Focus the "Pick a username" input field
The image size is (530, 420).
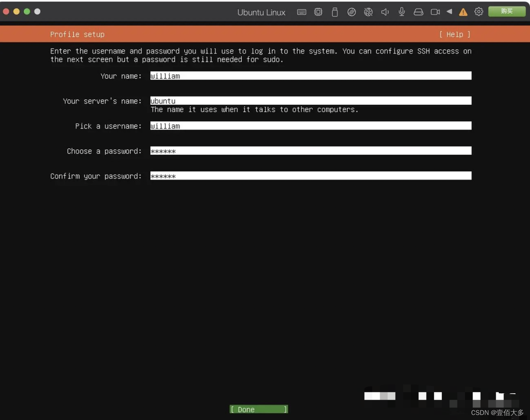311,126
